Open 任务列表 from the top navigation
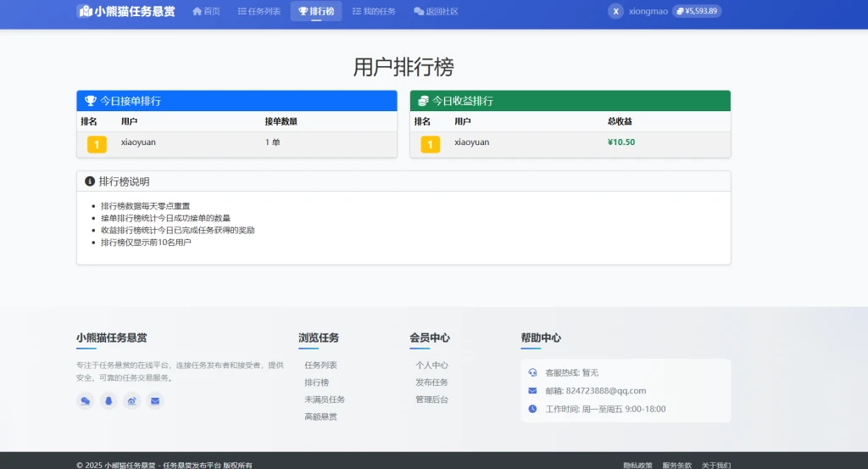This screenshot has height=469, width=868. point(259,12)
